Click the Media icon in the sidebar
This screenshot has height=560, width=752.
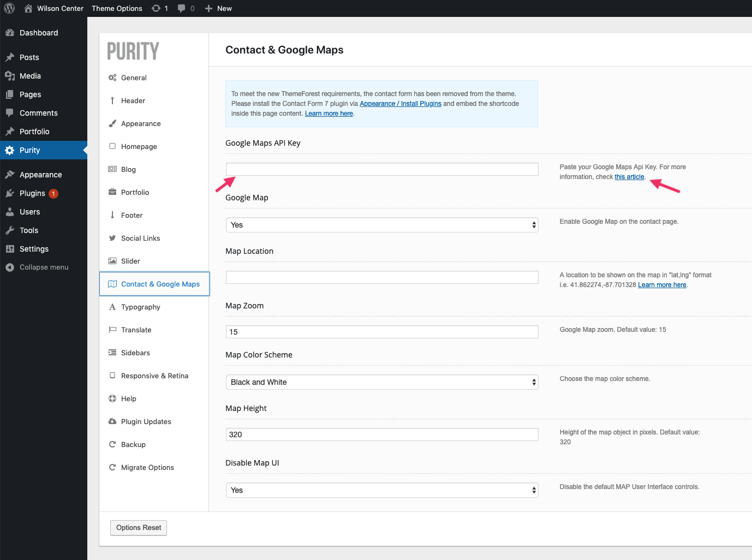(x=10, y=76)
